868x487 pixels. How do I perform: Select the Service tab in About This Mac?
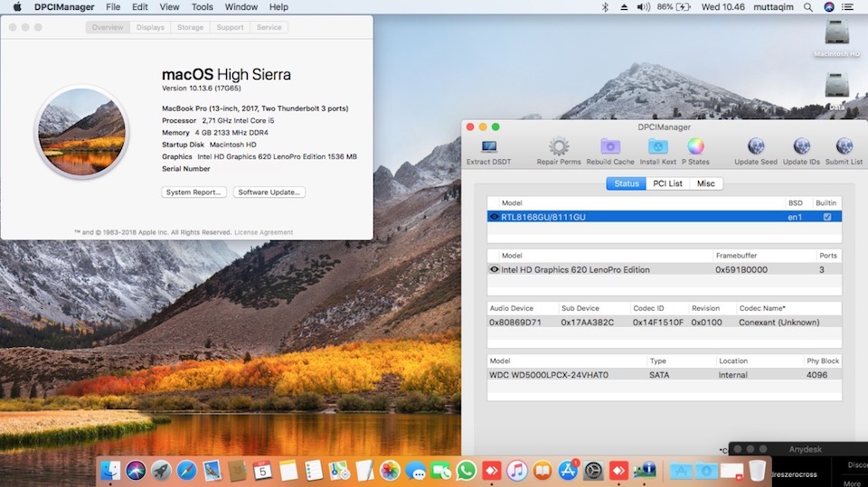[269, 27]
